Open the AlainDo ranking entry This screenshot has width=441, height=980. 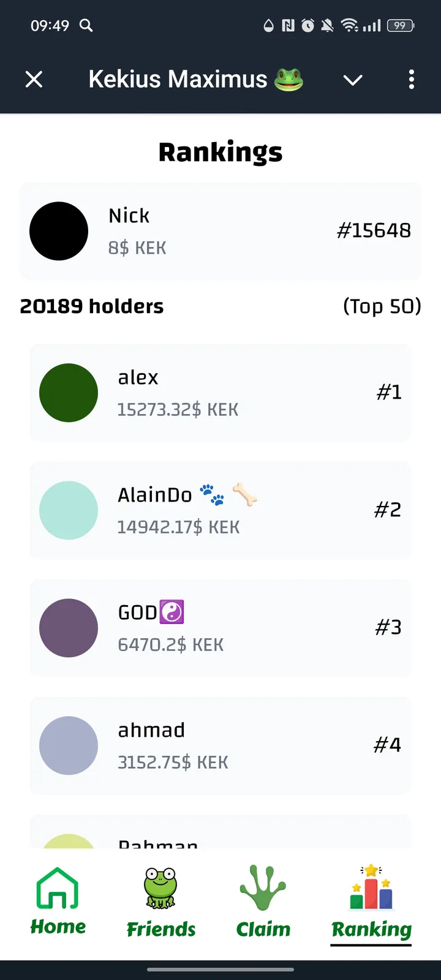click(220, 510)
